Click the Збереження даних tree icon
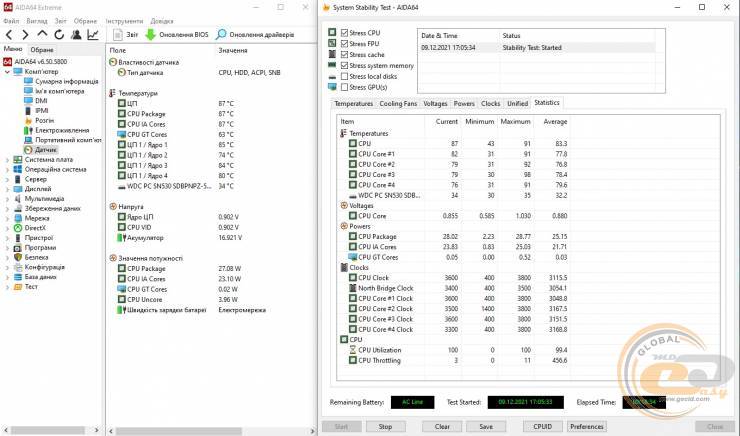740x436 pixels. 17,209
